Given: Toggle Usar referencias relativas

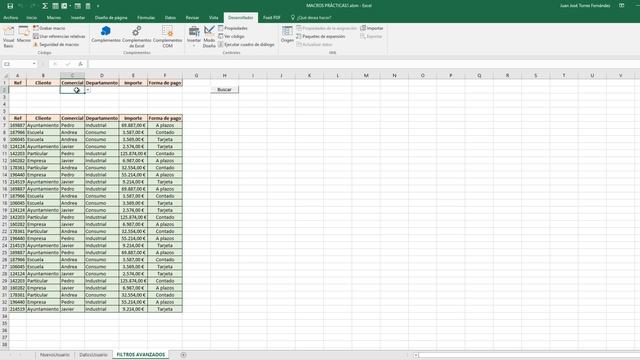Looking at the screenshot, I should tap(59, 36).
